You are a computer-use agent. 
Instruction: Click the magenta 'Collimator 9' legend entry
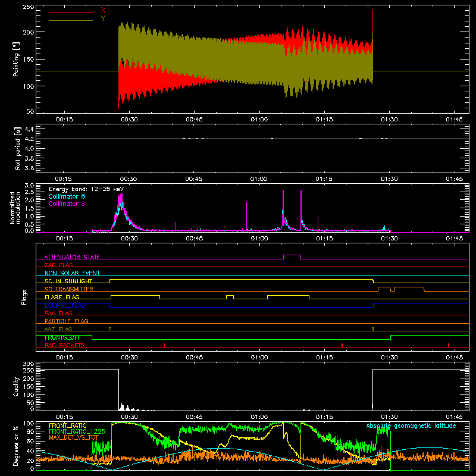67,203
